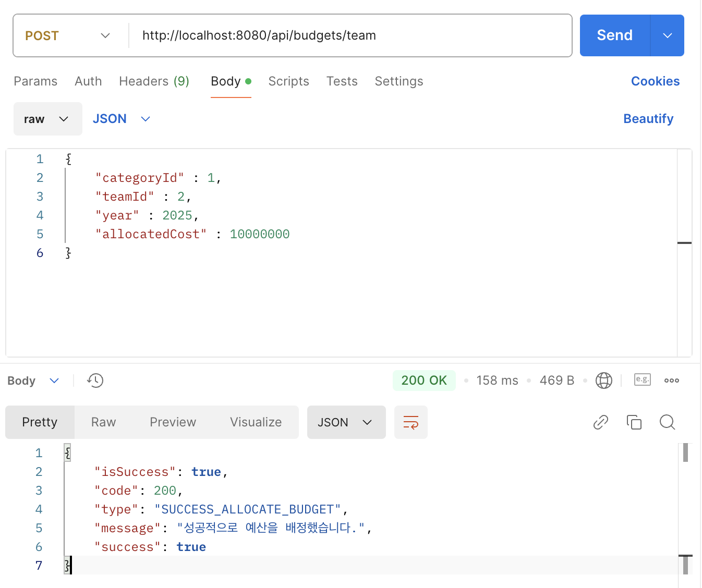Open the Tests tab
This screenshot has height=588, width=702.
click(342, 81)
